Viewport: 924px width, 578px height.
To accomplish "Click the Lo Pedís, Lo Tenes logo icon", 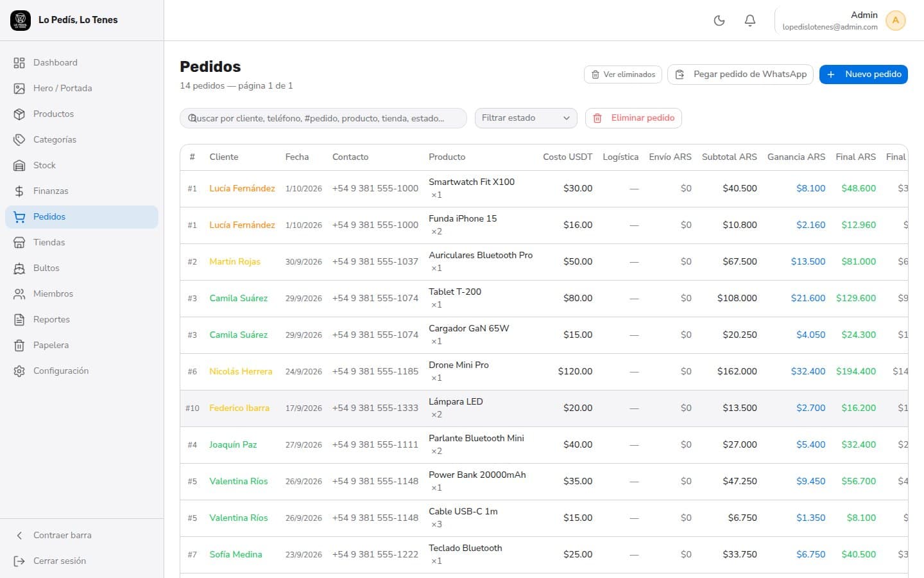I will pyautogui.click(x=21, y=20).
